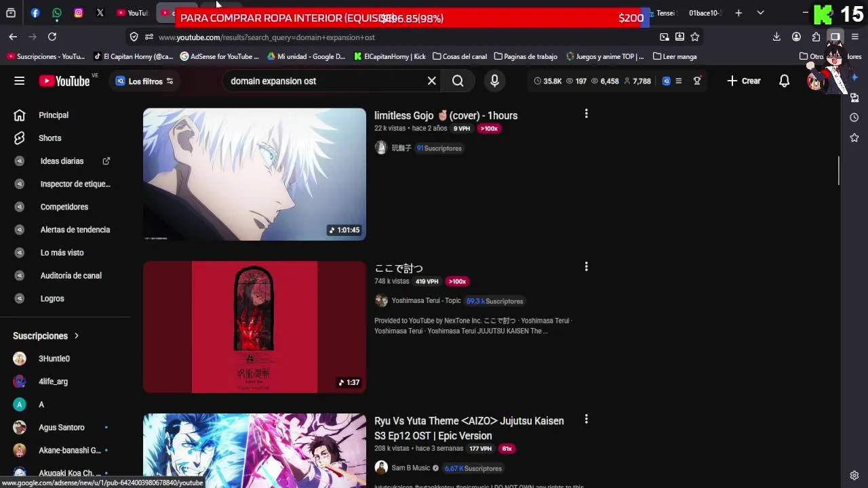This screenshot has height=488, width=868.
Task: Open the sidebar history clock icon
Action: click(x=854, y=118)
